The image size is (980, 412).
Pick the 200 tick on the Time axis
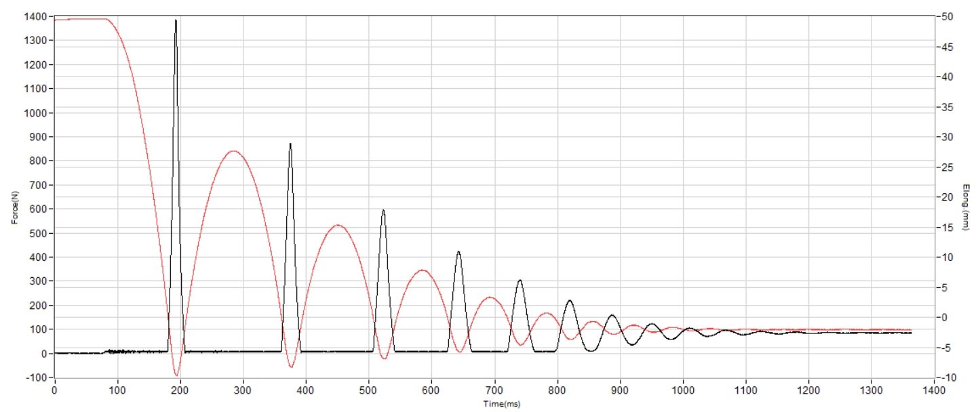180,391
